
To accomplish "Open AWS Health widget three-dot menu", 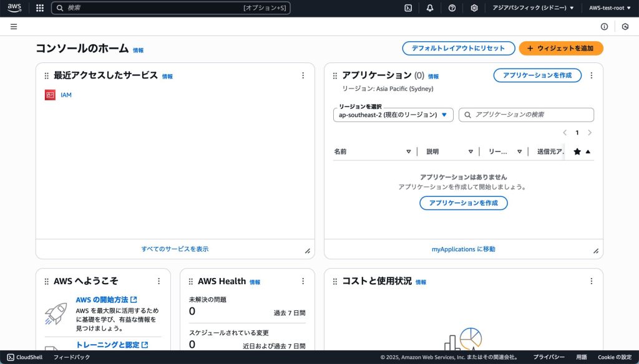I will coord(303,281).
